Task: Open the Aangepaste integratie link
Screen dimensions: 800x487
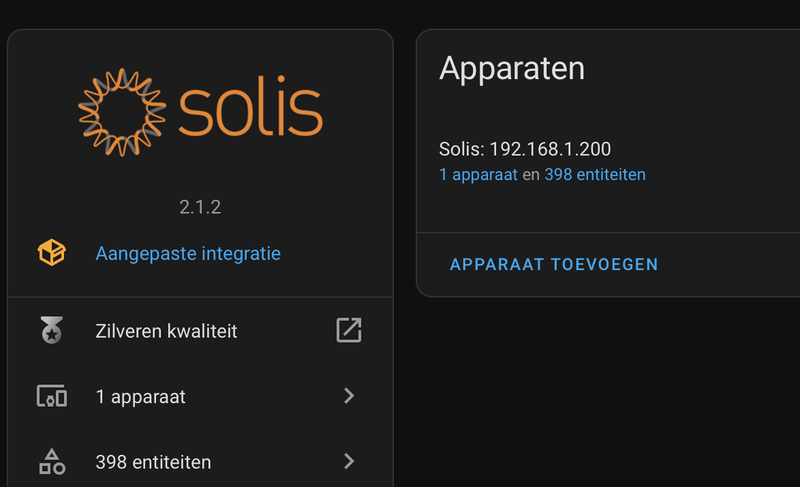Action: click(x=188, y=253)
